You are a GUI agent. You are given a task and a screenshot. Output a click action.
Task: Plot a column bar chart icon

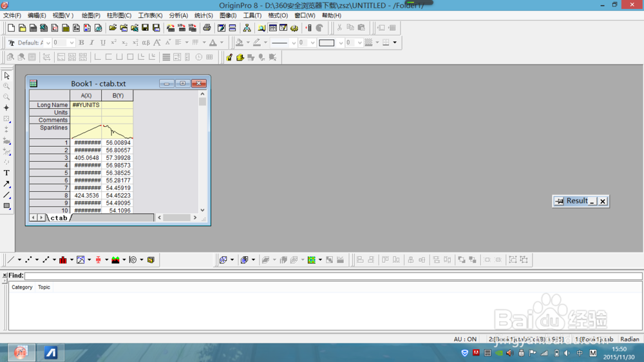coord(63,260)
